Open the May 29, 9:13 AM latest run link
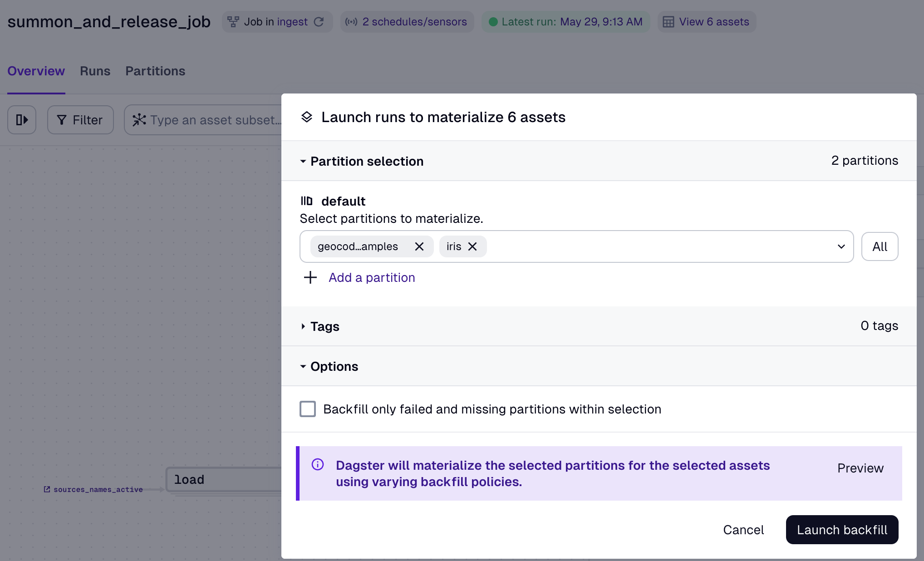924x561 pixels. tap(601, 22)
